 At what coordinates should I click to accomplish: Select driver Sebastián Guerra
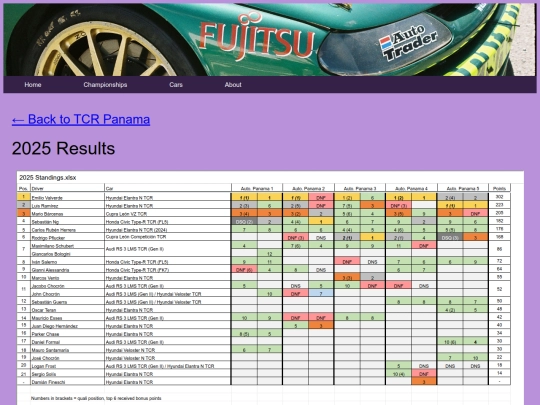49,302
